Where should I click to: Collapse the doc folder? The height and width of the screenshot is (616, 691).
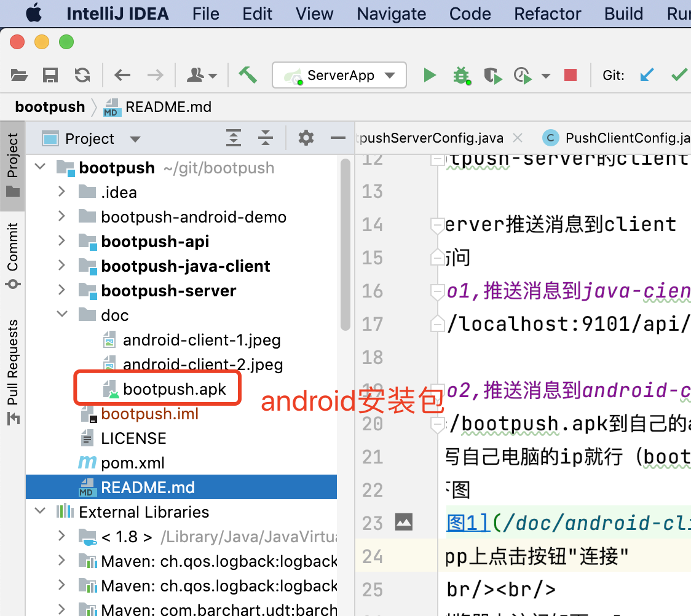[61, 315]
